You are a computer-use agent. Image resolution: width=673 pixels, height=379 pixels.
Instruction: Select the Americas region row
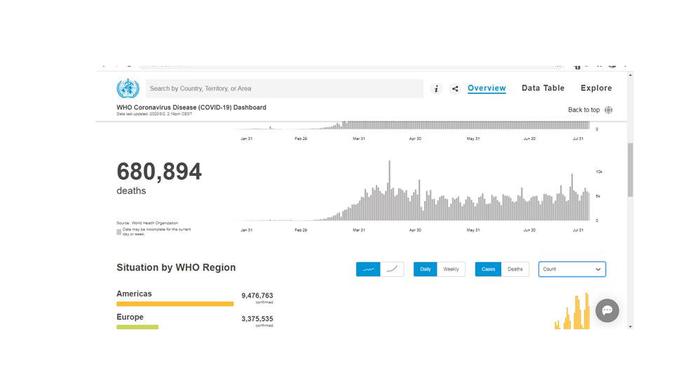[195, 297]
